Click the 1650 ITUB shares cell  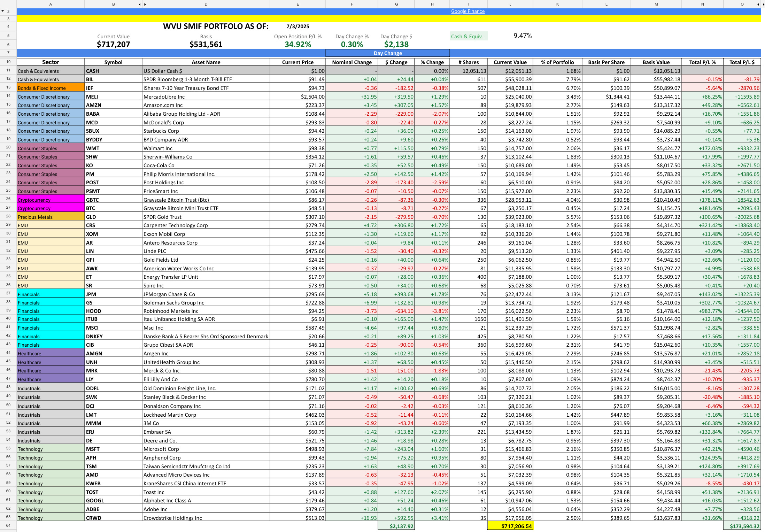pos(468,319)
